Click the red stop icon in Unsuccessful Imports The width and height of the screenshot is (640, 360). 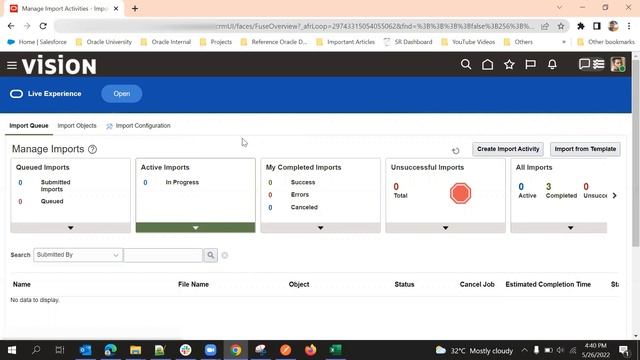(460, 193)
